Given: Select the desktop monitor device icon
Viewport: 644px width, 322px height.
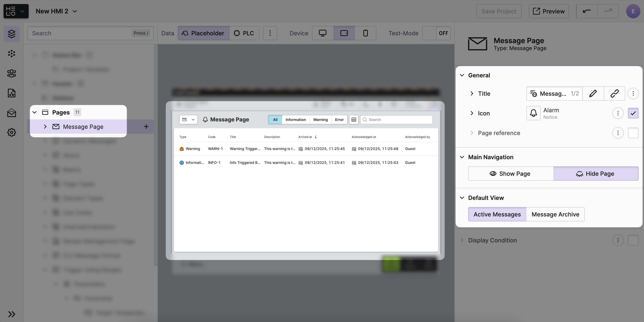Looking at the screenshot, I should click(x=322, y=33).
